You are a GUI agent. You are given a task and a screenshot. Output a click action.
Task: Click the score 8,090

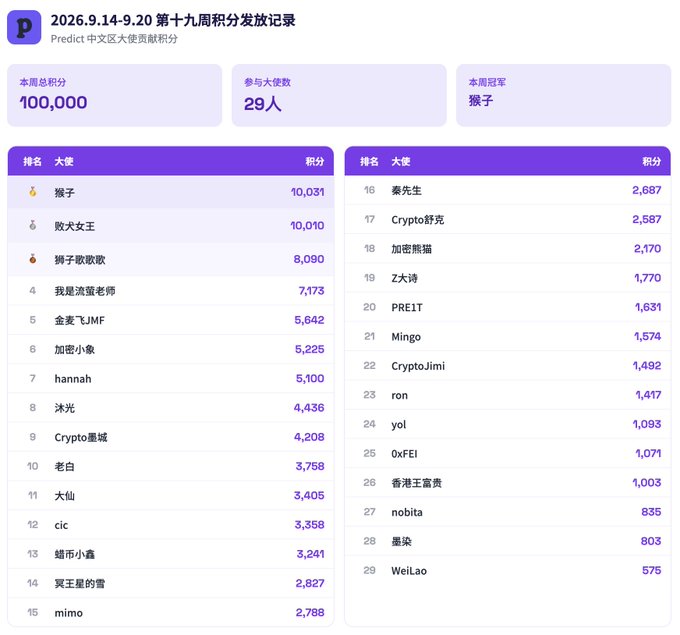[x=309, y=259]
